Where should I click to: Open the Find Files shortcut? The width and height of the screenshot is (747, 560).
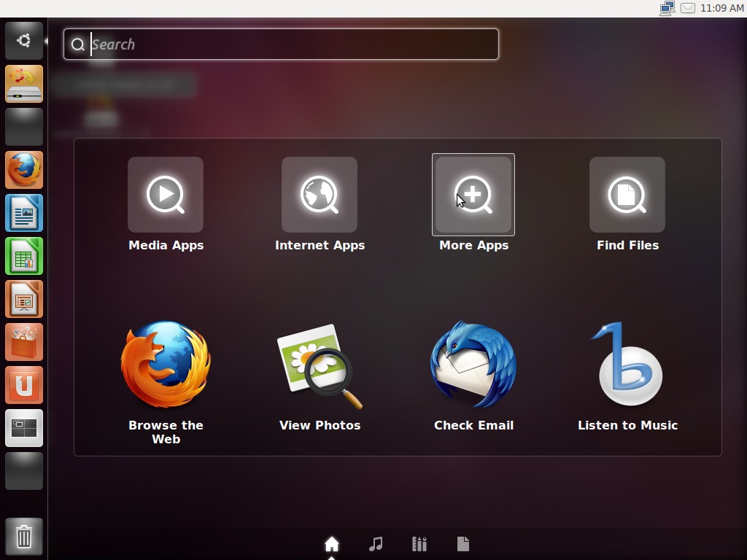(x=627, y=195)
